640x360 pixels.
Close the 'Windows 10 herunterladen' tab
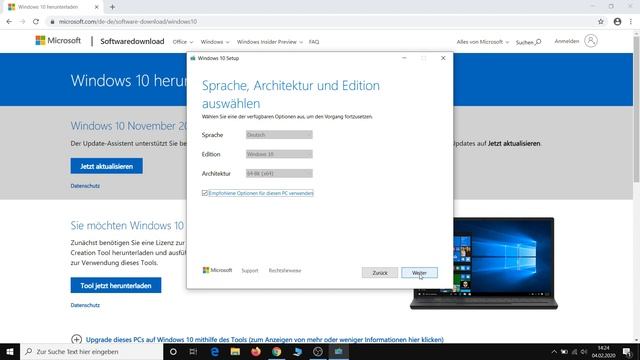[96, 7]
